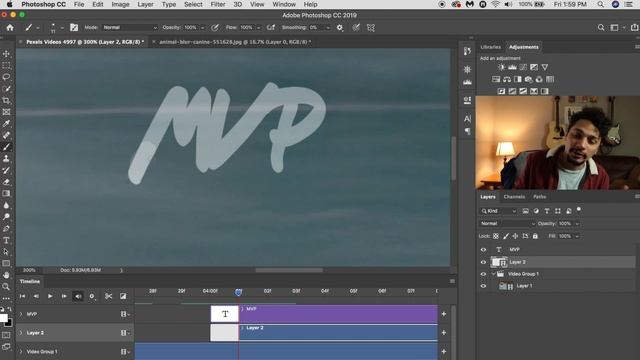Collapse Video Group 1 in Layers panel
This screenshot has width=640, height=360.
(493, 274)
